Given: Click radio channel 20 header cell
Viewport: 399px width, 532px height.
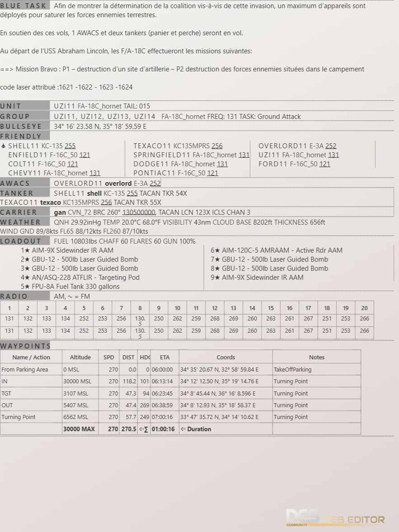Looking at the screenshot, I should click(x=364, y=308).
